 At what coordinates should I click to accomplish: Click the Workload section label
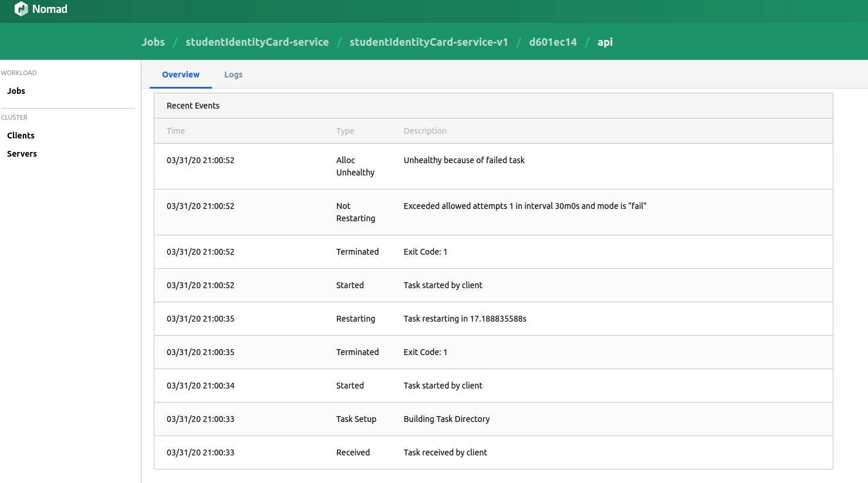(x=19, y=72)
